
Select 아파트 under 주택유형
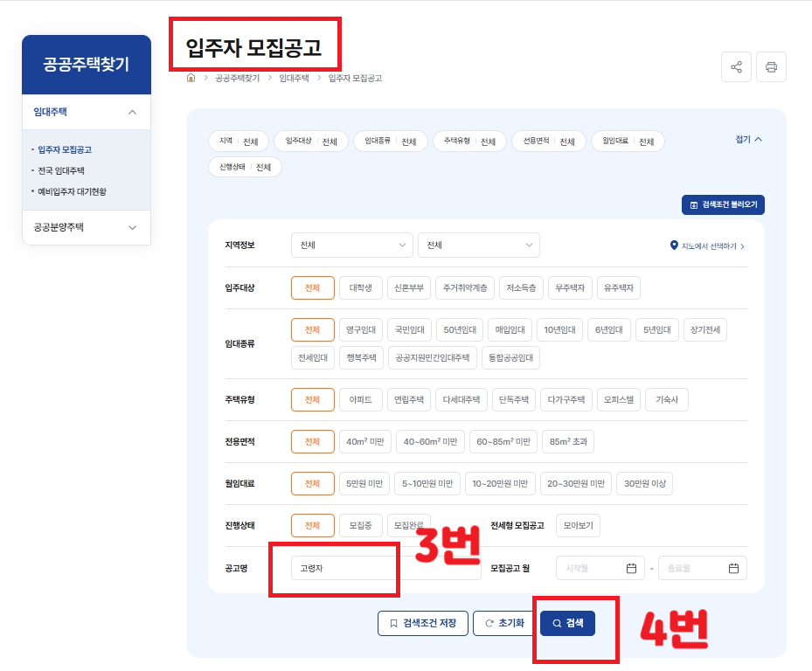pos(361,399)
